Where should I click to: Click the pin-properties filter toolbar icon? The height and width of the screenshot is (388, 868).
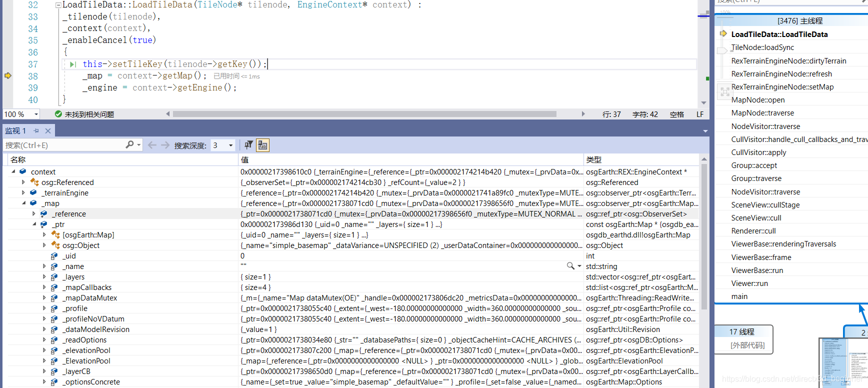248,145
